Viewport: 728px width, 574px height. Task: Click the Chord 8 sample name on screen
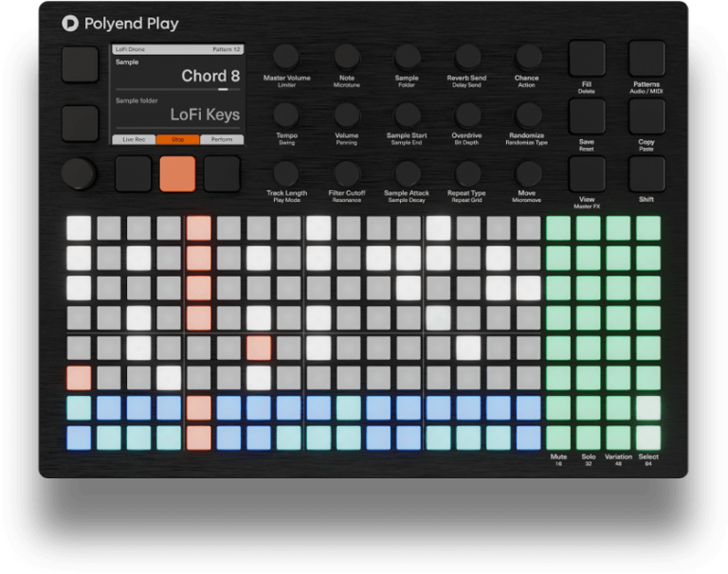click(210, 76)
